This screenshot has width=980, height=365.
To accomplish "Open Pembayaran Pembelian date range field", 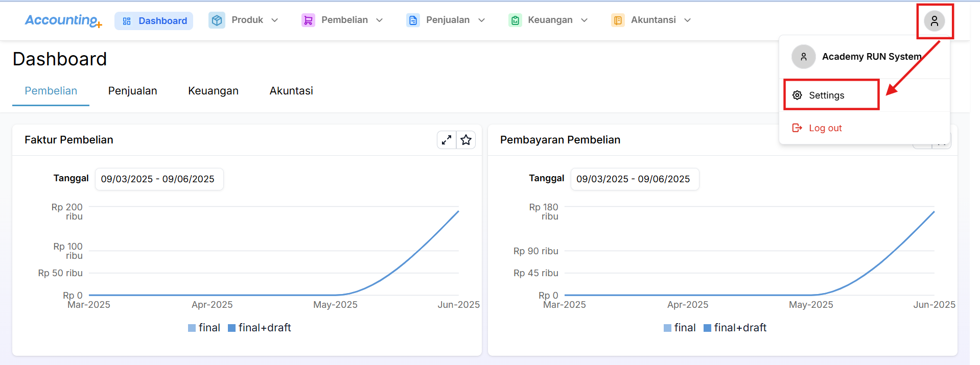I will coord(635,179).
